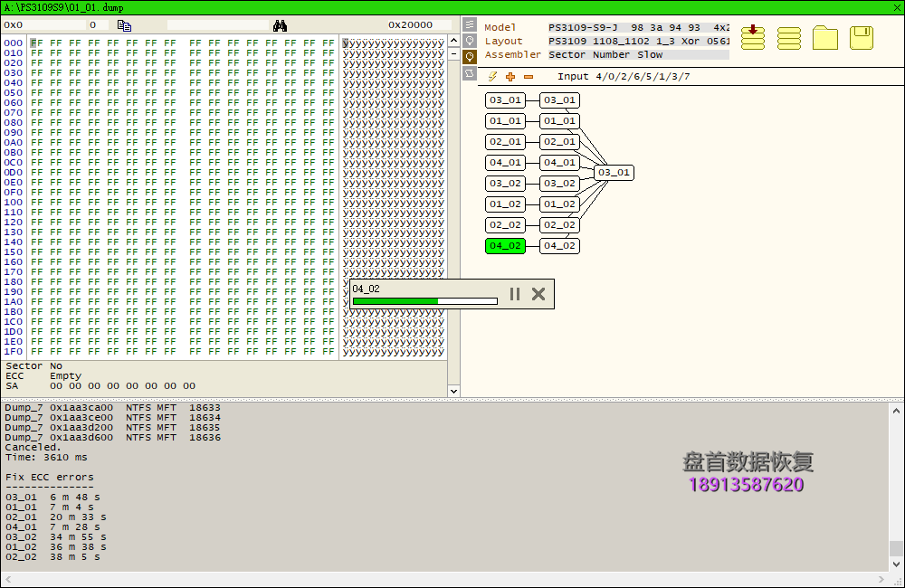The image size is (905, 588).
Task: Select the highlighted green 04_02 node
Action: click(505, 246)
